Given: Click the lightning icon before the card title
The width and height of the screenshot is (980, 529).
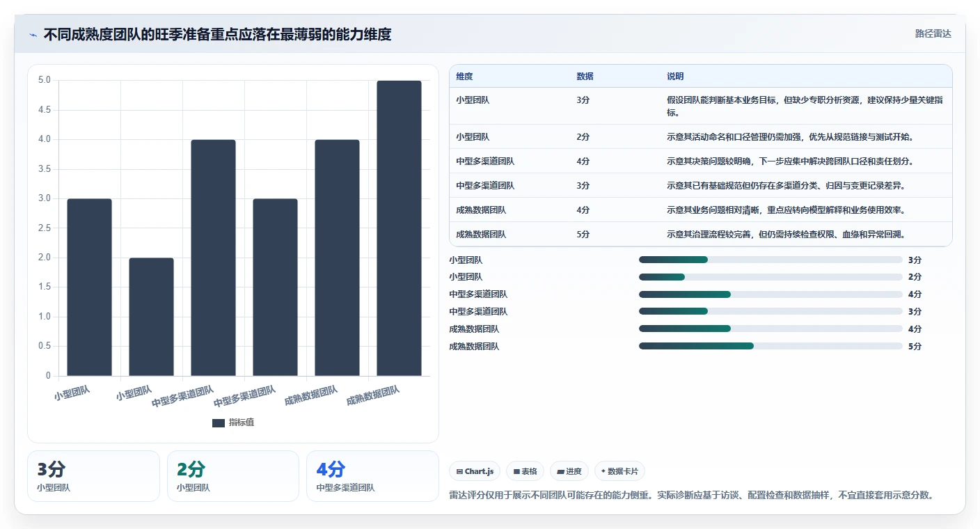Looking at the screenshot, I should click(x=33, y=35).
